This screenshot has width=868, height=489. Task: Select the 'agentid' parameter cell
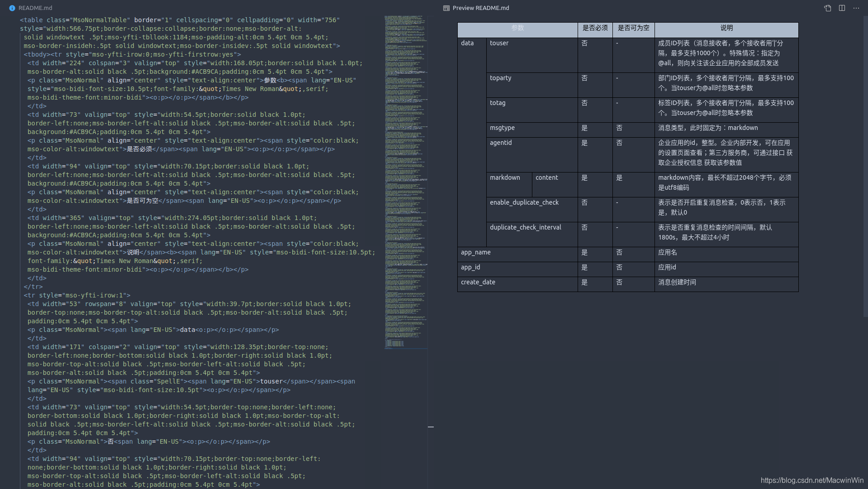tap(532, 155)
